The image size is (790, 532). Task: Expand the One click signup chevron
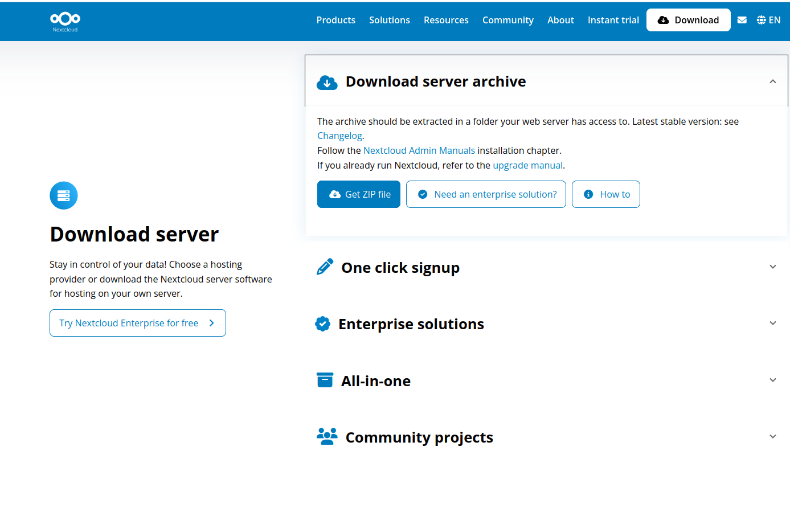773,267
